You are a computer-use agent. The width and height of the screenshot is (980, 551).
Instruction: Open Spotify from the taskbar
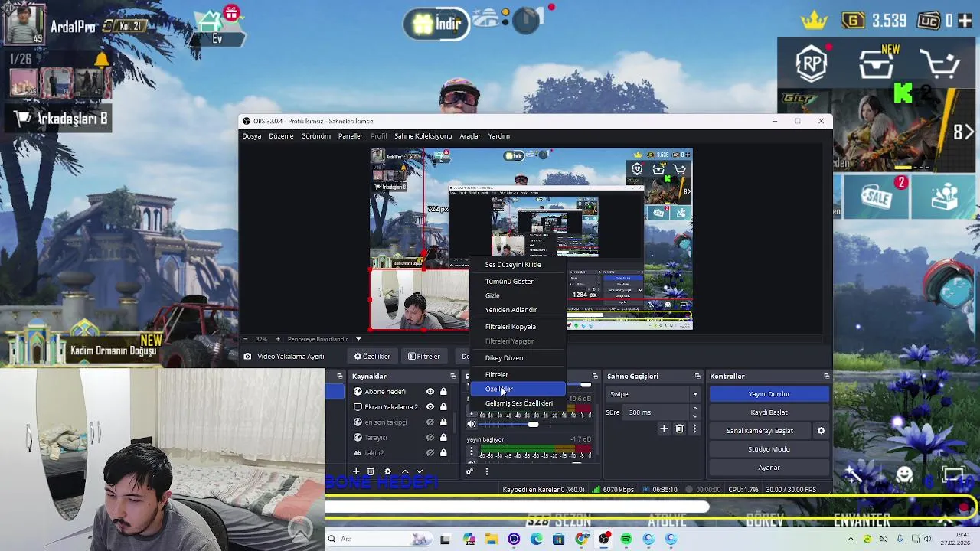626,540
